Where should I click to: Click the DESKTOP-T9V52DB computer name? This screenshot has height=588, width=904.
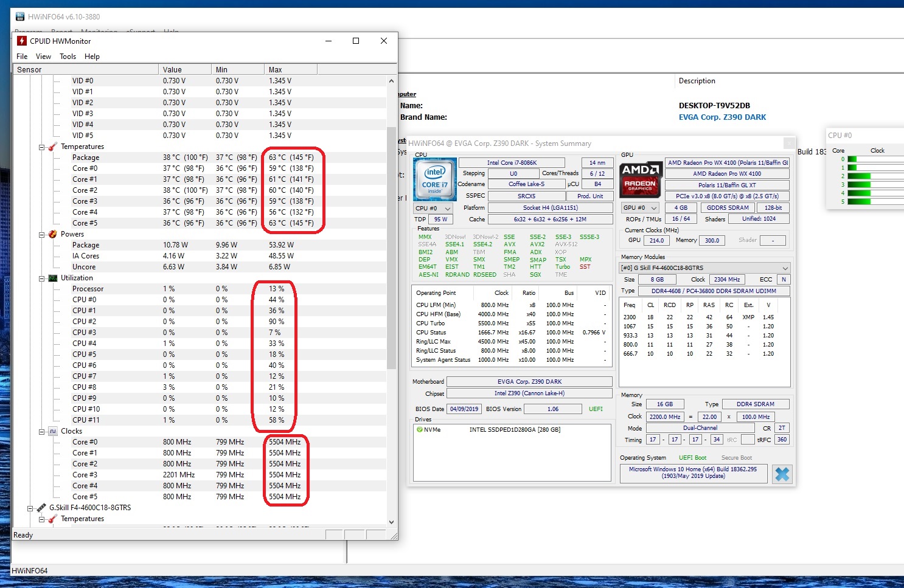[x=714, y=105]
